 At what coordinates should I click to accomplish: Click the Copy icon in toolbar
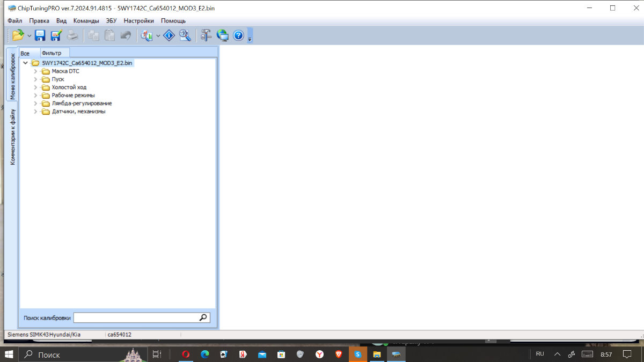94,35
